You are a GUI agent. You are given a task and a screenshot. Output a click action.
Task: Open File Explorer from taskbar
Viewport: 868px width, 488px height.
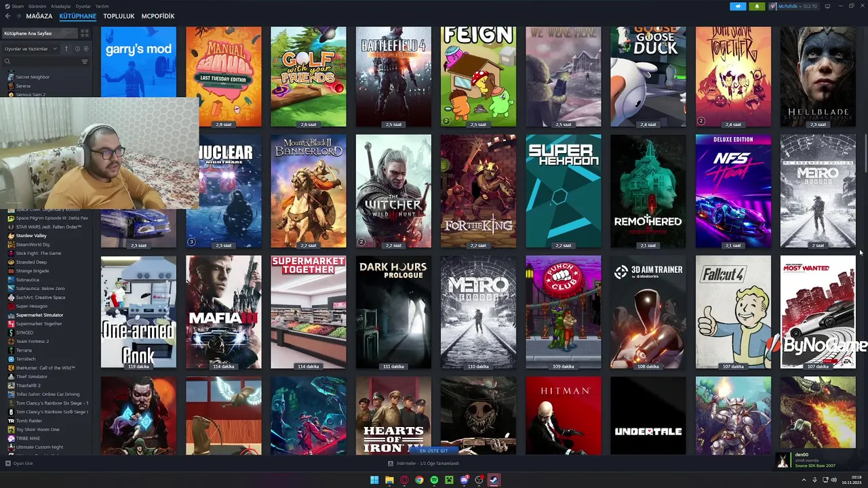pyautogui.click(x=389, y=480)
